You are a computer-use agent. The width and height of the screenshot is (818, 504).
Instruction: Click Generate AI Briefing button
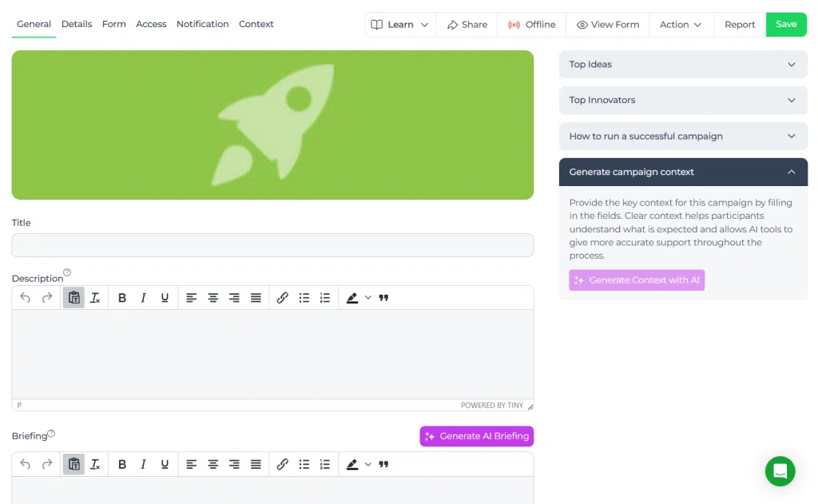pos(477,436)
